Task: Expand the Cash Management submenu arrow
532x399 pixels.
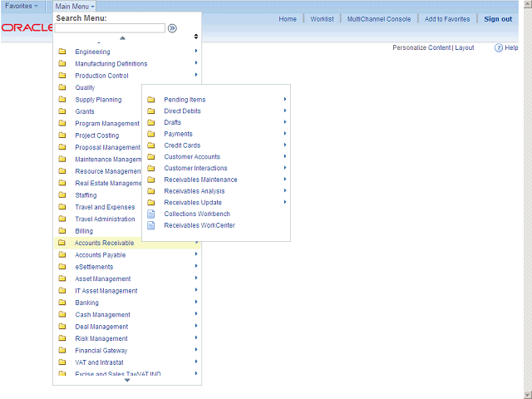Action: pos(196,315)
